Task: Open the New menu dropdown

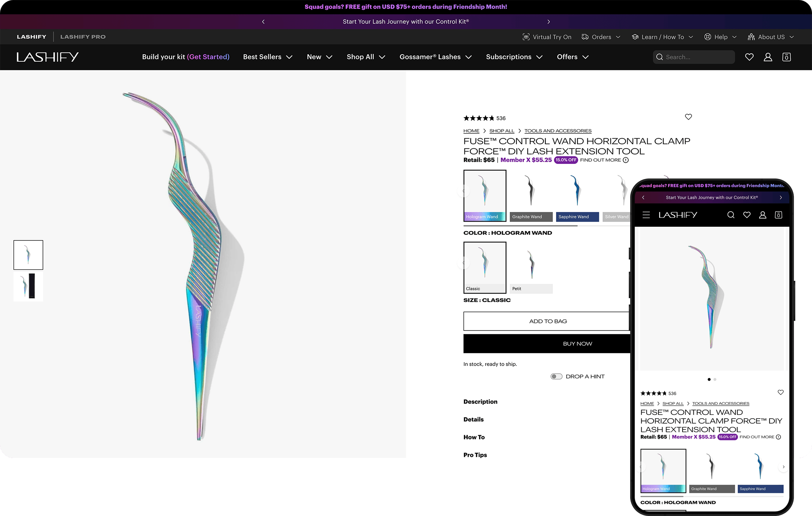Action: click(319, 57)
